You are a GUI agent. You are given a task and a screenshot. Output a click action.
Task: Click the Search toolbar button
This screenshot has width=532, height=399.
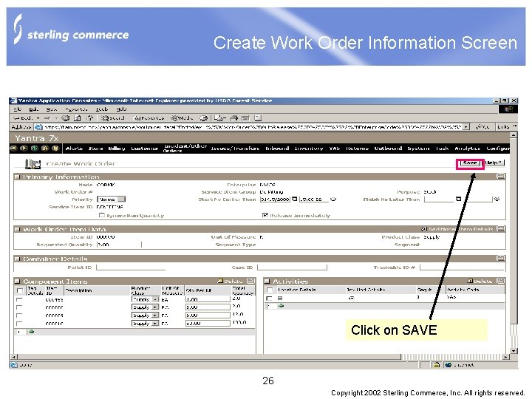113,118
